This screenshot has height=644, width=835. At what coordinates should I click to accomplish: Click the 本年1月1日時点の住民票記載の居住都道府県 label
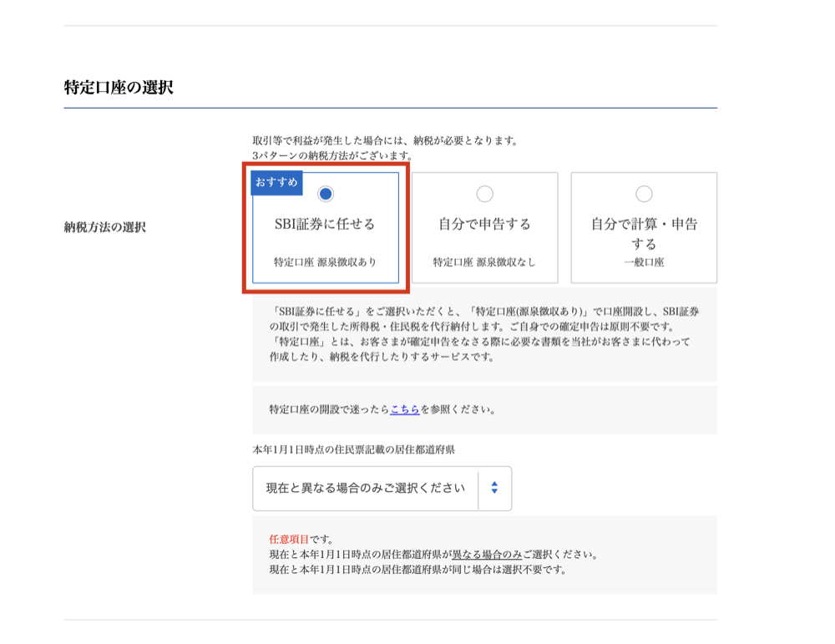pos(353,450)
